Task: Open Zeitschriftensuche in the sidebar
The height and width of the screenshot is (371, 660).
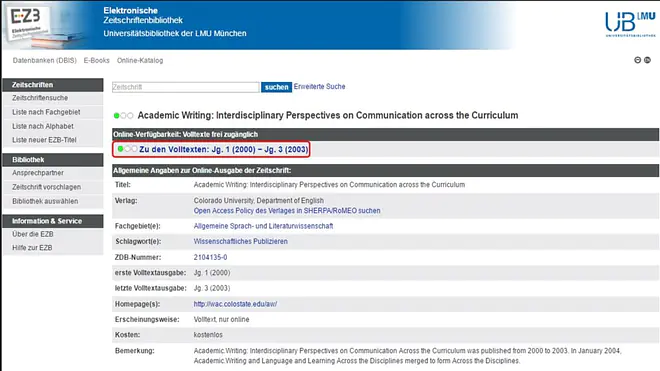Action: tap(40, 98)
